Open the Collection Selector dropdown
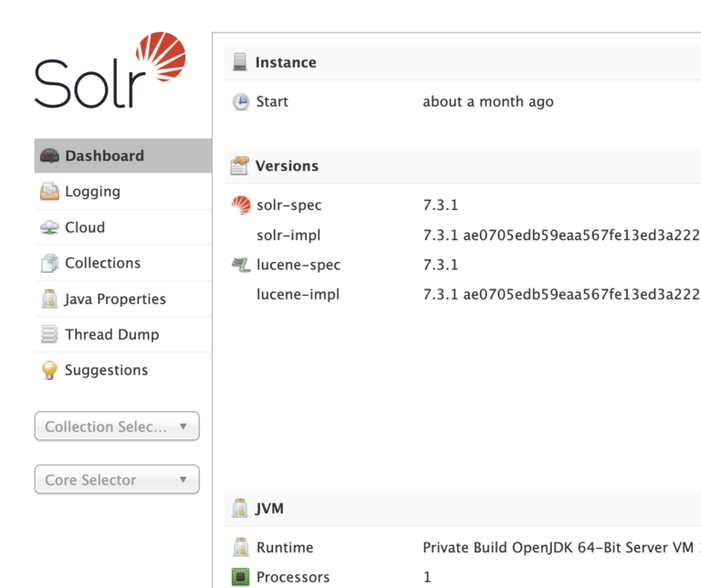701x588 pixels. 117,426
